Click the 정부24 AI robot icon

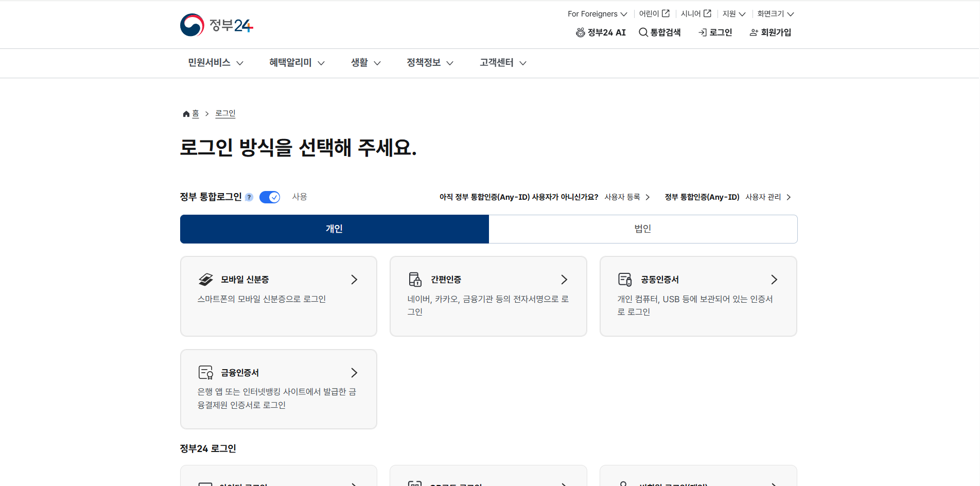tap(581, 32)
